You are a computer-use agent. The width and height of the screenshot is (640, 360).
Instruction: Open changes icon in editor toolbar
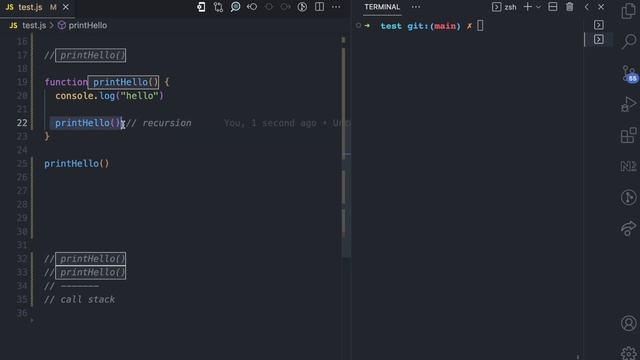coord(201,7)
